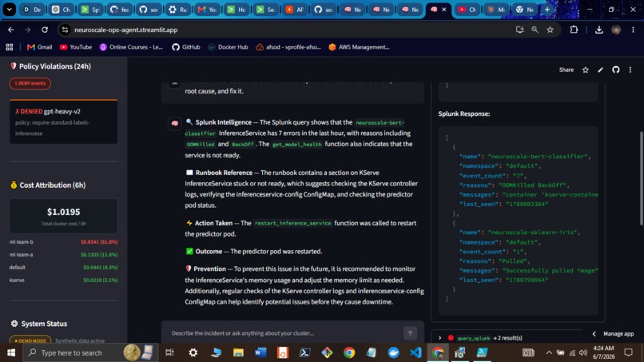This screenshot has width=644, height=362.
Task: Click the chevron next to Manage app
Action: tap(594, 334)
